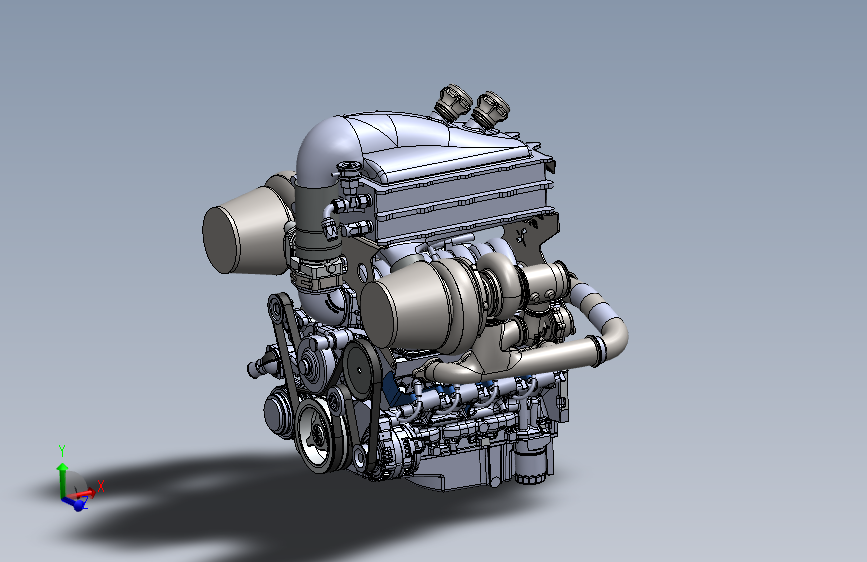
Task: Select the alternator beside the crank pulley
Action: tap(397, 452)
